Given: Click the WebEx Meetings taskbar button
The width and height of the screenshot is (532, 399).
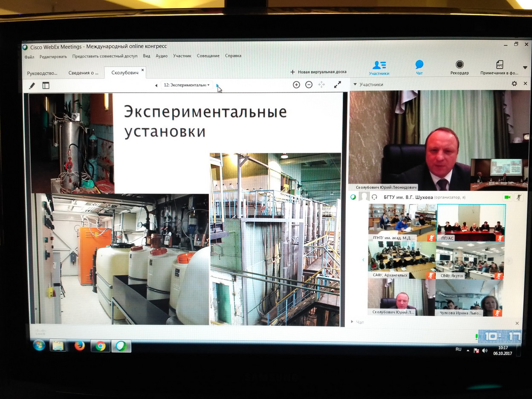Looking at the screenshot, I should (x=121, y=346).
